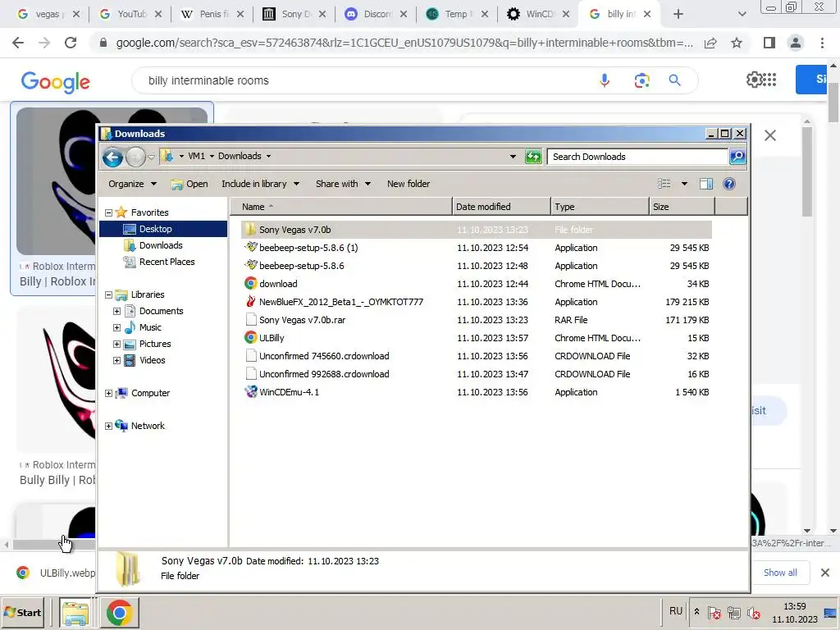Expand the Pictures library node
840x630 pixels.
coord(116,344)
